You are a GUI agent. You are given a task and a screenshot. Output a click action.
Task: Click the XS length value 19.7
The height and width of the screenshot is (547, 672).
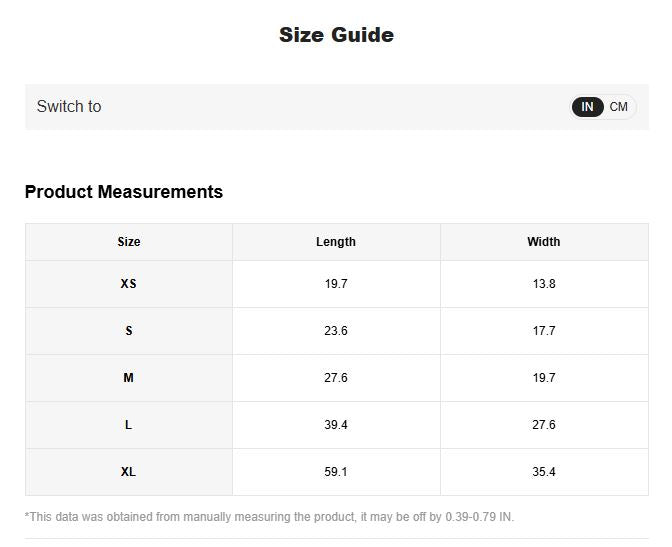point(336,284)
